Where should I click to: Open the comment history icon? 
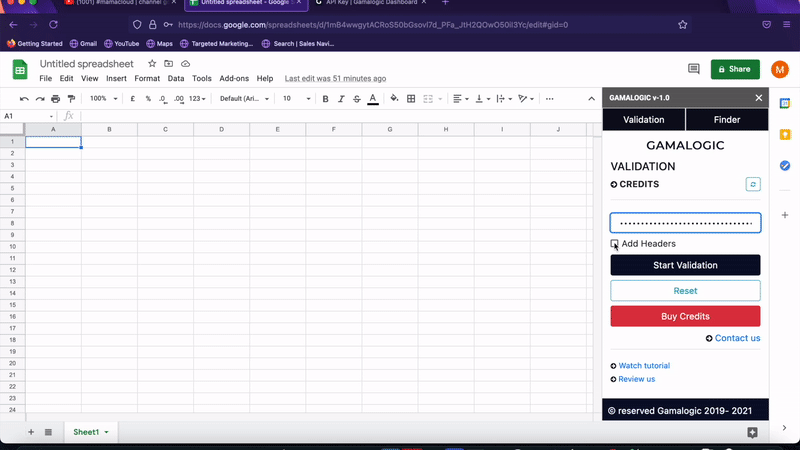point(693,69)
